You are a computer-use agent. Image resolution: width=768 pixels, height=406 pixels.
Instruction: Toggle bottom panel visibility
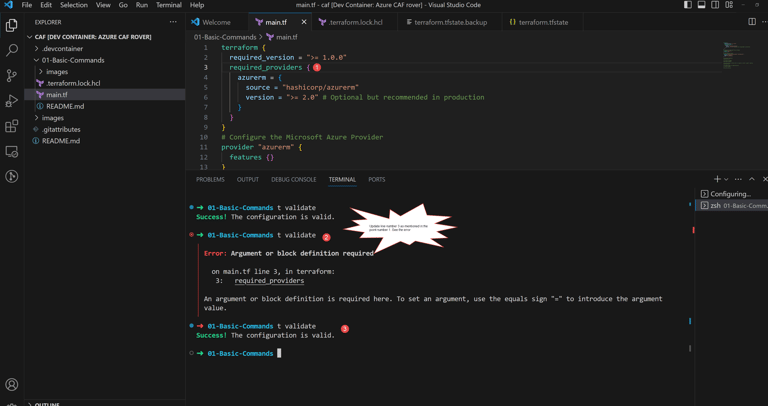click(x=701, y=5)
